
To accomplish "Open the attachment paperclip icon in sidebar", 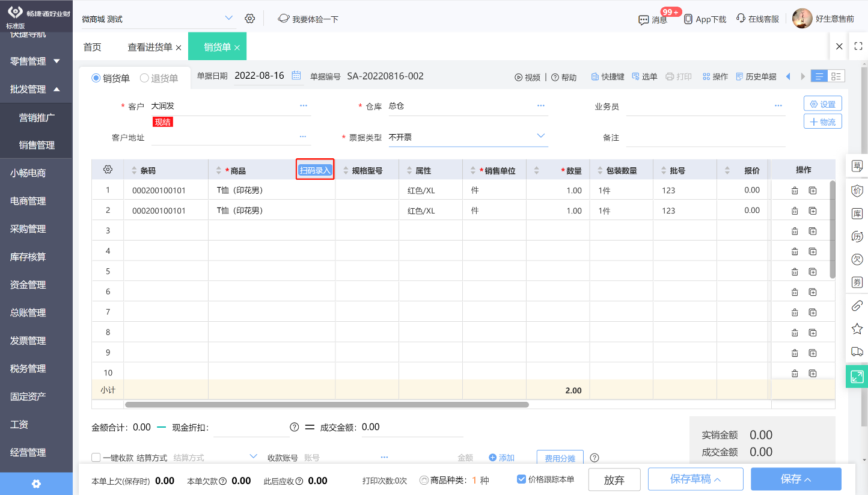I will click(857, 306).
